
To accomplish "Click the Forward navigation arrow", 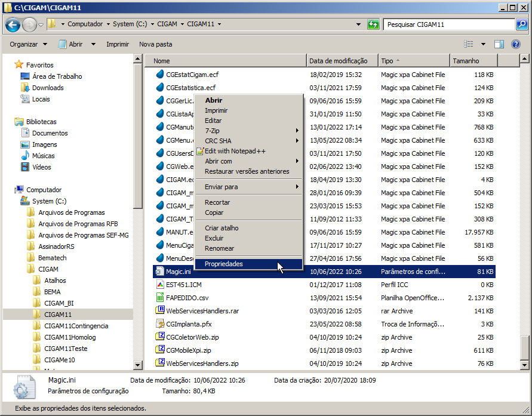I will tap(29, 24).
